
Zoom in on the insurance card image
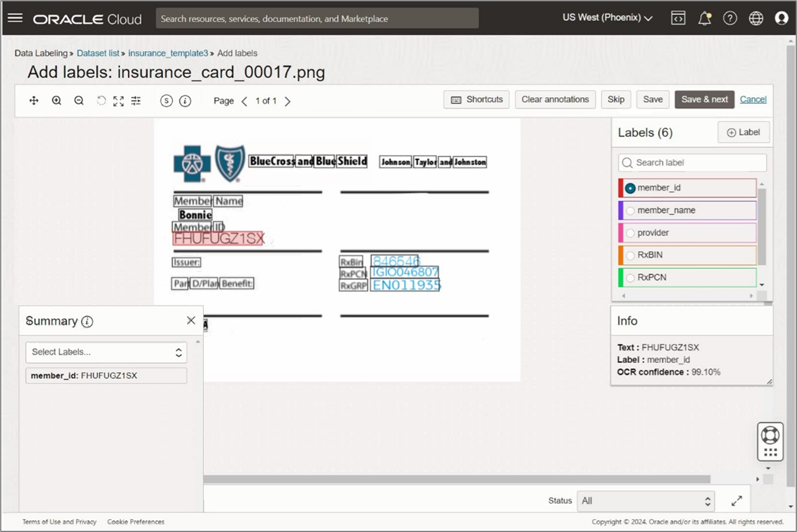pyautogui.click(x=56, y=100)
